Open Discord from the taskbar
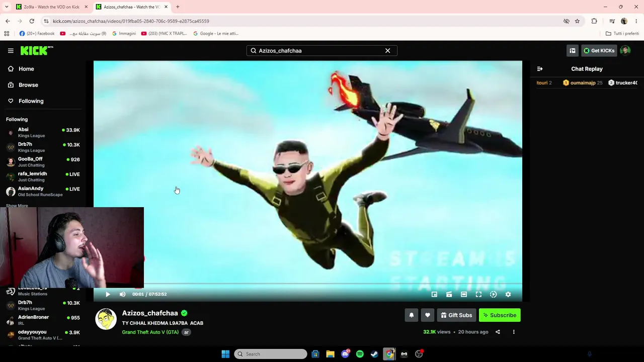644x362 pixels. [345, 354]
